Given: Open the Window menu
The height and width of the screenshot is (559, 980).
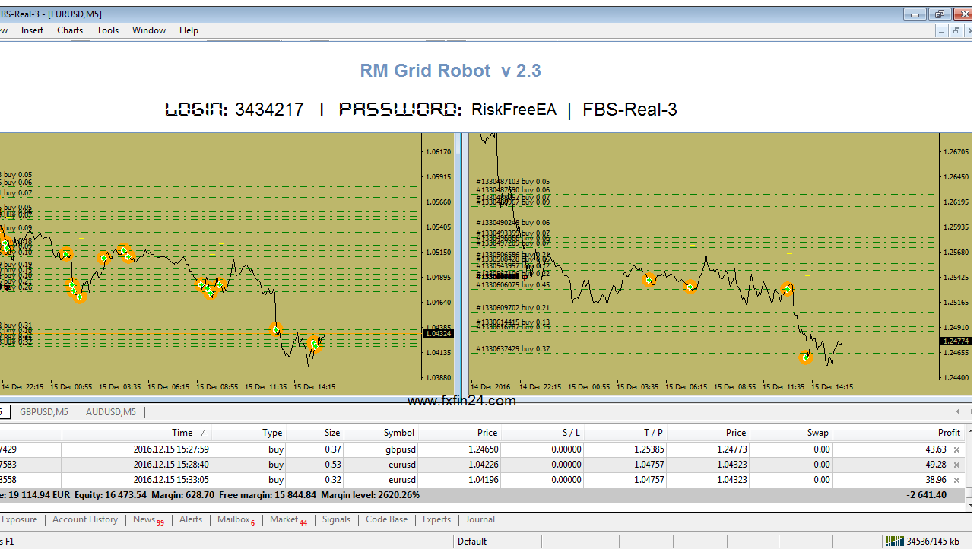Looking at the screenshot, I should (x=149, y=30).
